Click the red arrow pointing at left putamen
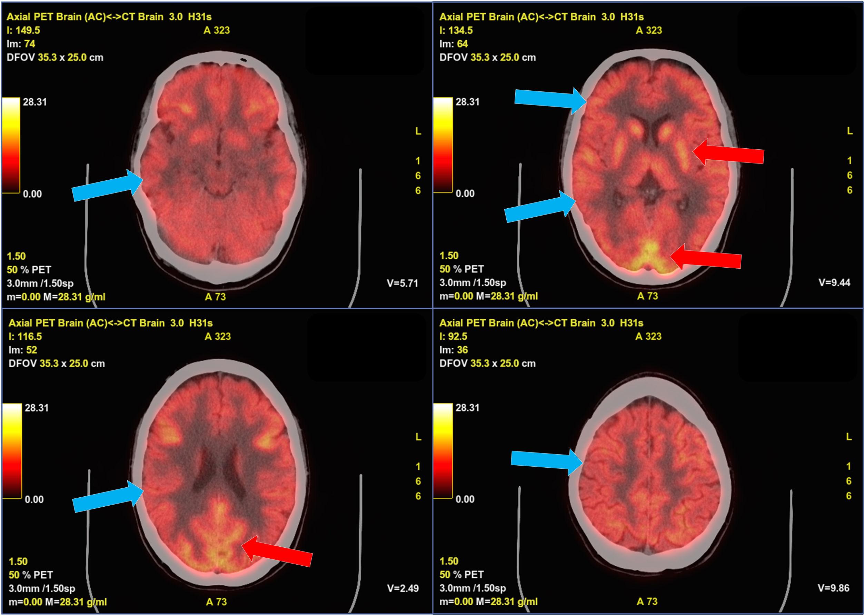 coord(728,152)
